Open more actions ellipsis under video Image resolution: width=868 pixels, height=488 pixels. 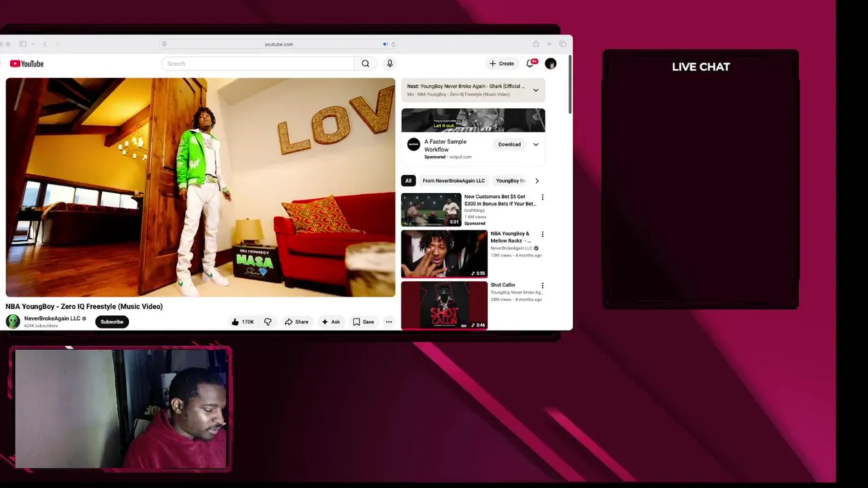click(x=389, y=322)
